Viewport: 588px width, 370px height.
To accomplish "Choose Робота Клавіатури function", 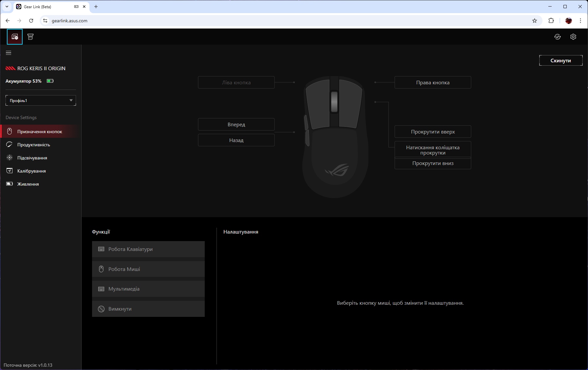I will (148, 249).
